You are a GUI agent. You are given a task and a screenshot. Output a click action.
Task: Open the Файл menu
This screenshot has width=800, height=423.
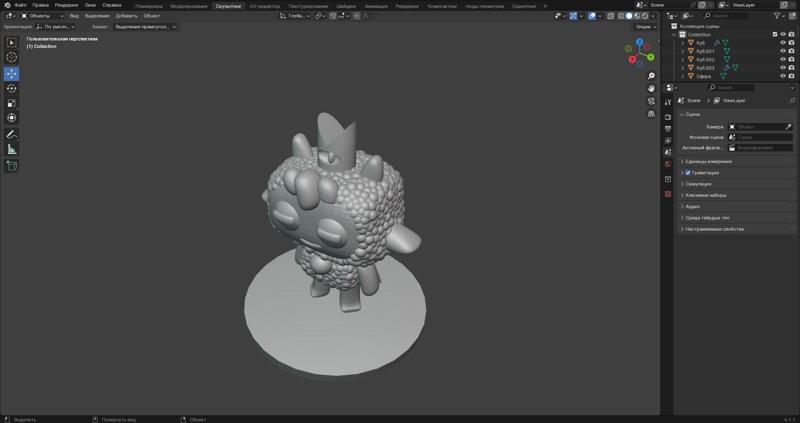[x=20, y=5]
